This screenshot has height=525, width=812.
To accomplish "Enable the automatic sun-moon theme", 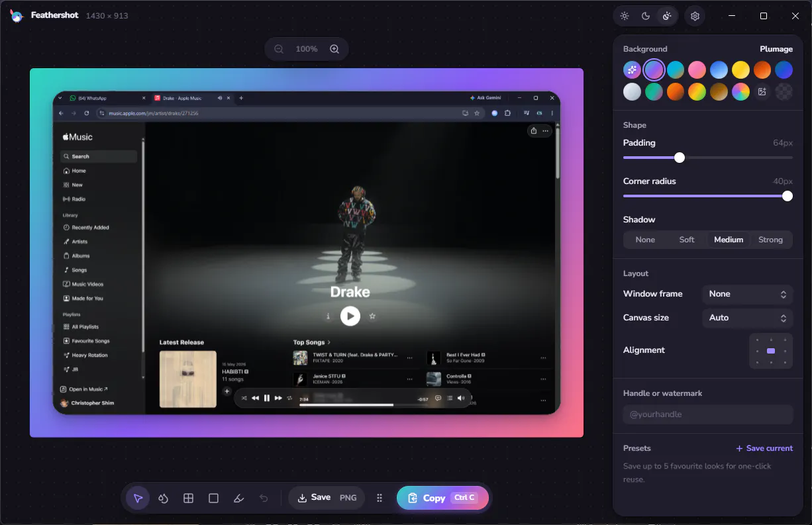I will pos(667,16).
